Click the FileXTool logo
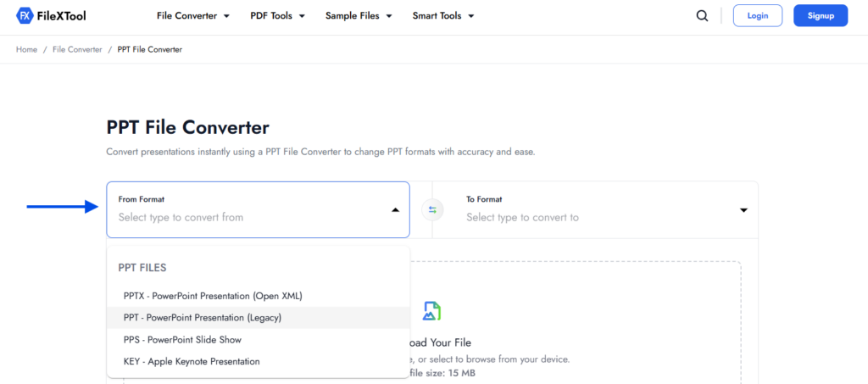868x384 pixels. click(51, 16)
